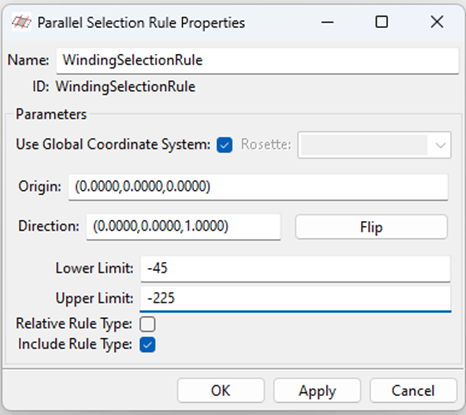Select the ID text WindingSelectionRule
The height and width of the screenshot is (415, 466).
125,87
